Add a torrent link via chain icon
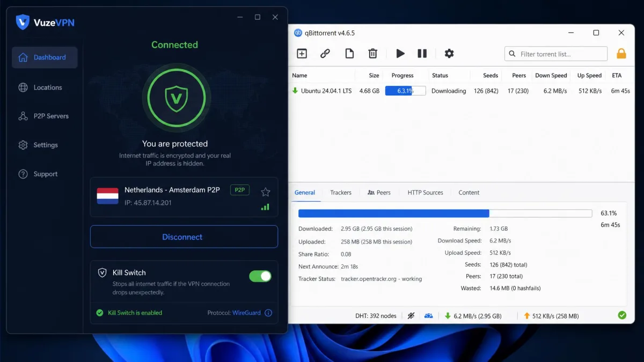 click(325, 54)
